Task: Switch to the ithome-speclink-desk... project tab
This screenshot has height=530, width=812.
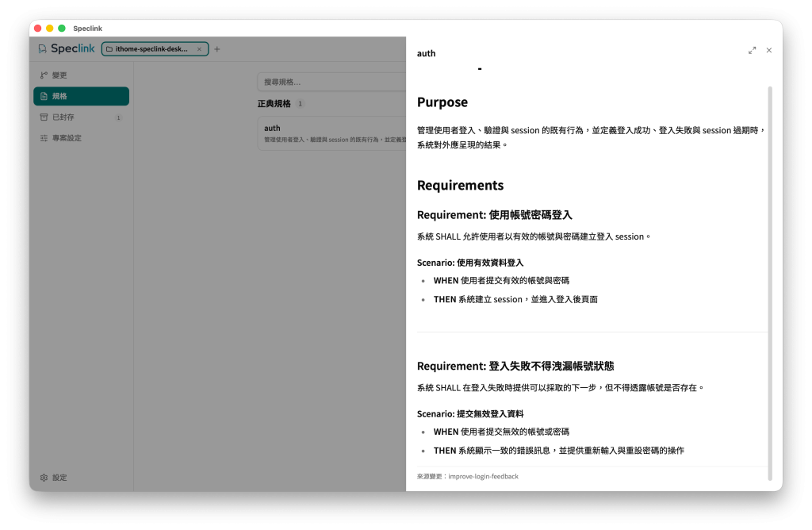Action: pyautogui.click(x=151, y=49)
